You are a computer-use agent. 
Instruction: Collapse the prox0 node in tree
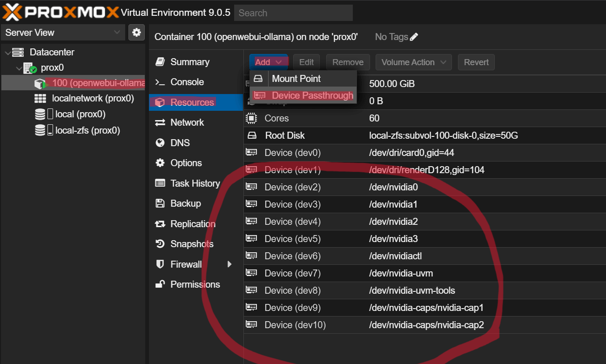click(19, 68)
